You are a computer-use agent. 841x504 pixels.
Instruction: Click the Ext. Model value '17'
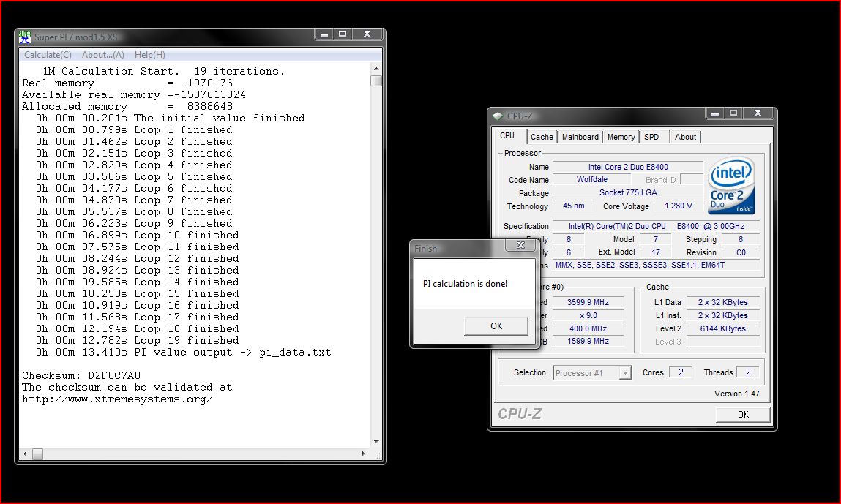click(x=655, y=252)
